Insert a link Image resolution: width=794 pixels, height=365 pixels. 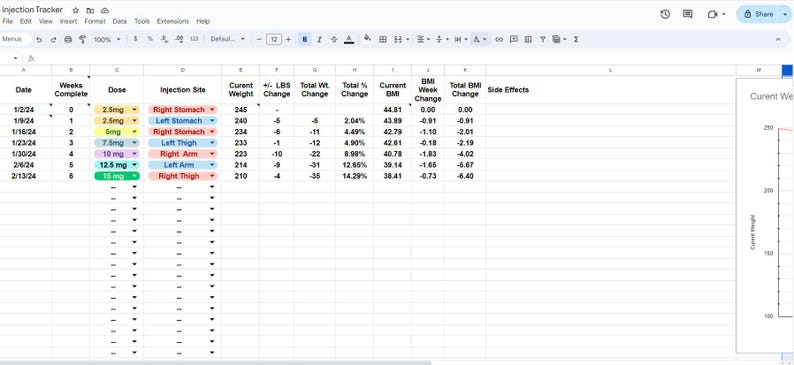click(x=499, y=39)
